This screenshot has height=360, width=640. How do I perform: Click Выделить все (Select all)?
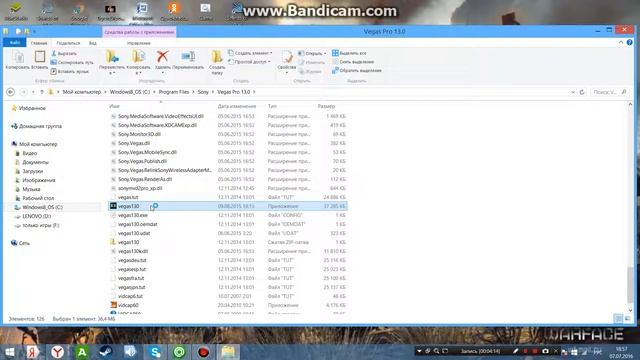(349, 53)
